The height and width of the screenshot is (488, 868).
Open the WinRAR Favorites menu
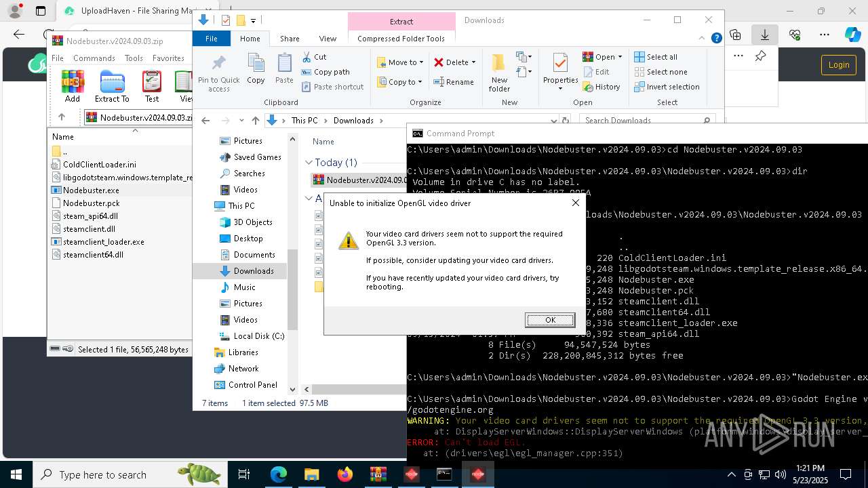tap(168, 58)
